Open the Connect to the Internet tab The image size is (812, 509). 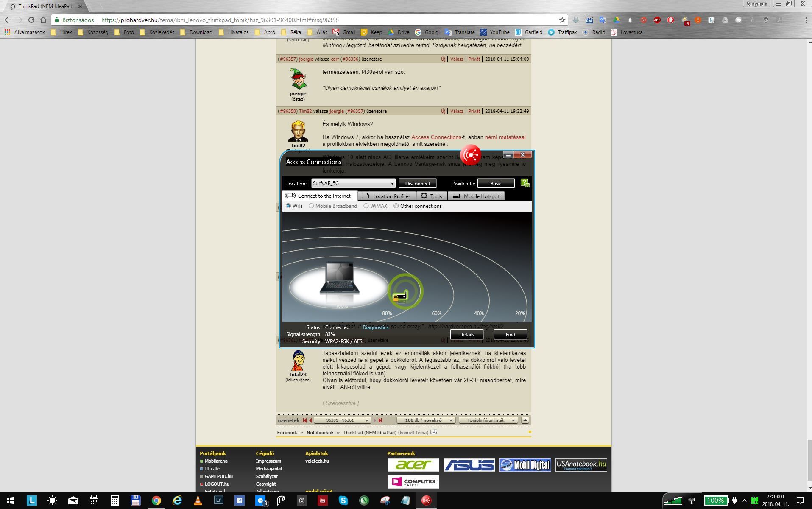pyautogui.click(x=320, y=196)
